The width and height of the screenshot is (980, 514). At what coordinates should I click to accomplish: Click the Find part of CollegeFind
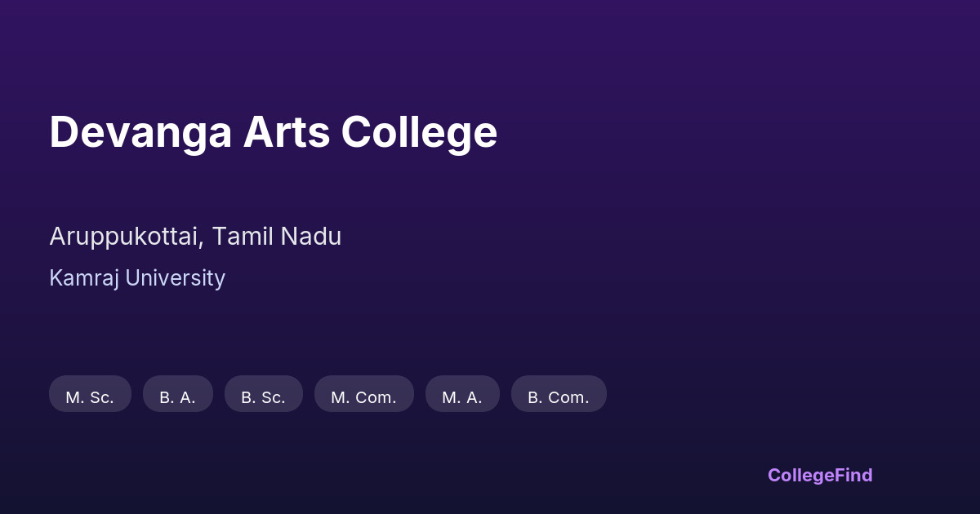pyautogui.click(x=854, y=475)
